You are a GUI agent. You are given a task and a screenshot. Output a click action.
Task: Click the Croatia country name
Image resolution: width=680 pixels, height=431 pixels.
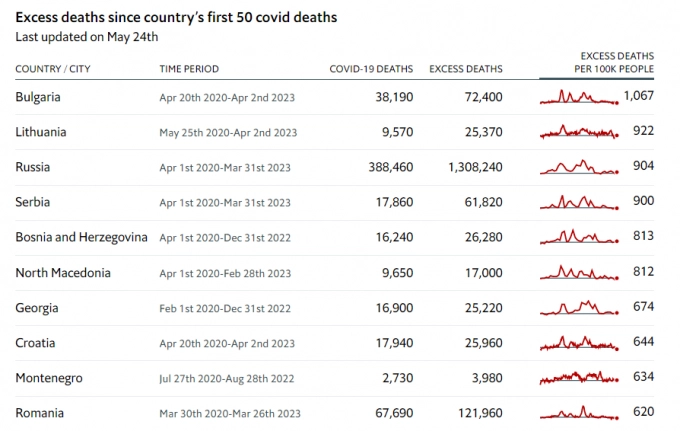pos(36,343)
